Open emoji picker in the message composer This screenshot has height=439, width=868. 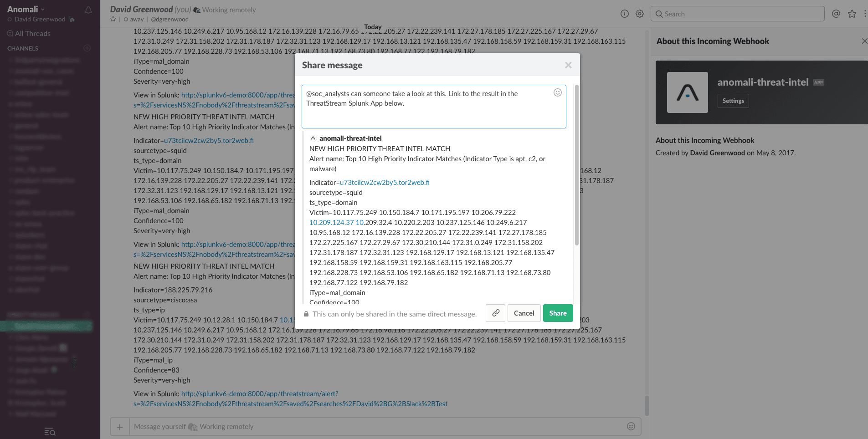coord(630,426)
